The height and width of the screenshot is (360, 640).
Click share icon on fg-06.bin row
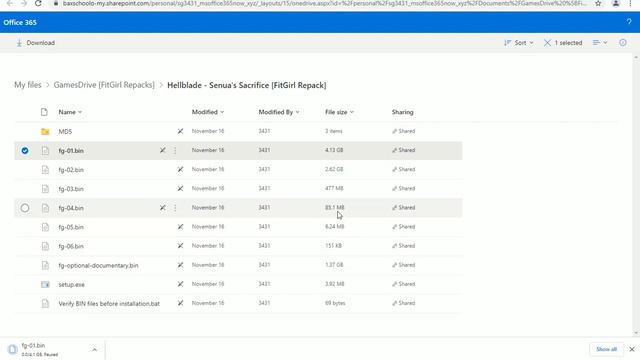pos(180,246)
